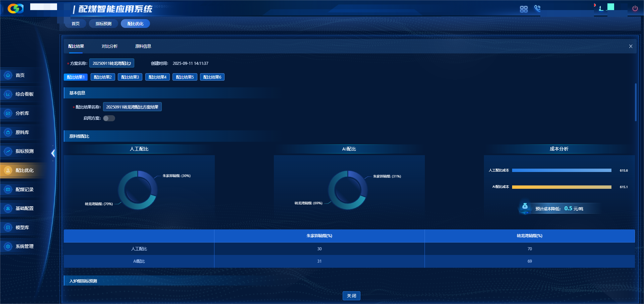Screen dimensions: 644x304
Task: Select the 配比结果2 tab button
Action: pos(103,77)
